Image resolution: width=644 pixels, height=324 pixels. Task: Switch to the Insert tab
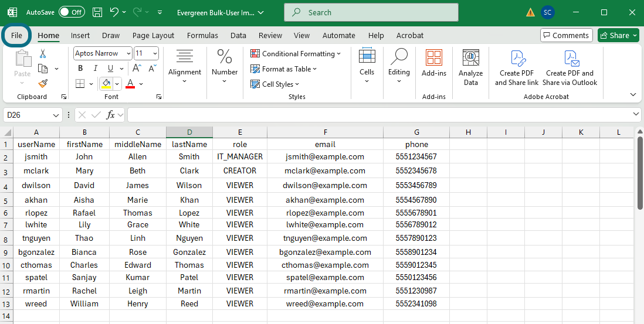pyautogui.click(x=80, y=36)
